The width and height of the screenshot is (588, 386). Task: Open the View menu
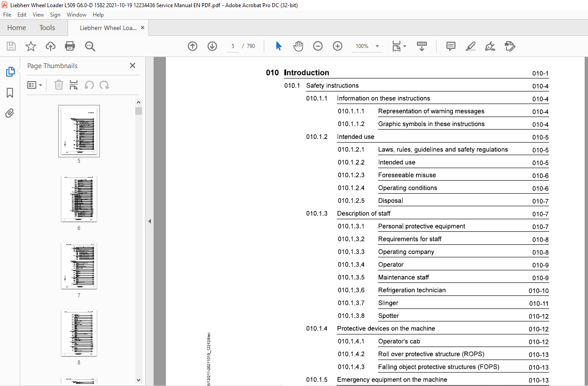pyautogui.click(x=38, y=15)
